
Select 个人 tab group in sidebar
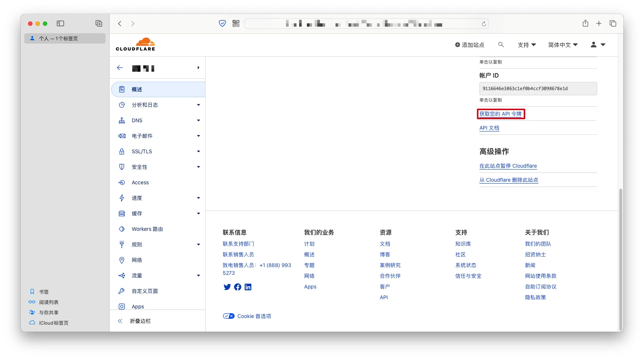coord(65,38)
